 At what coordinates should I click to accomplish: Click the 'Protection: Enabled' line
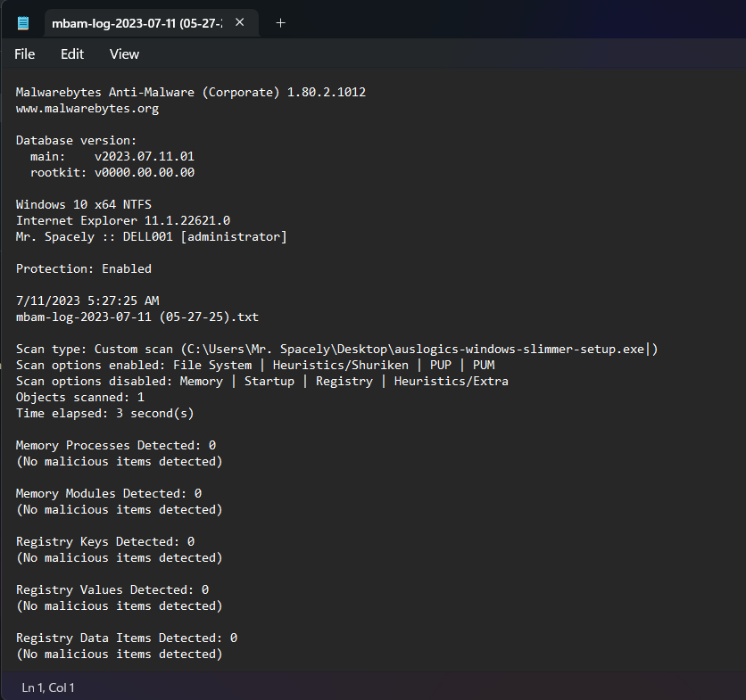(84, 268)
